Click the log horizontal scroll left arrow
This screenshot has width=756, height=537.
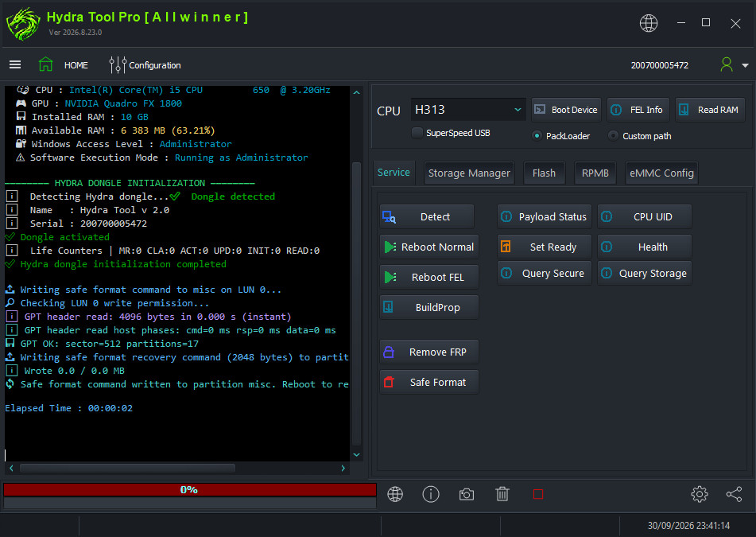click(x=11, y=468)
